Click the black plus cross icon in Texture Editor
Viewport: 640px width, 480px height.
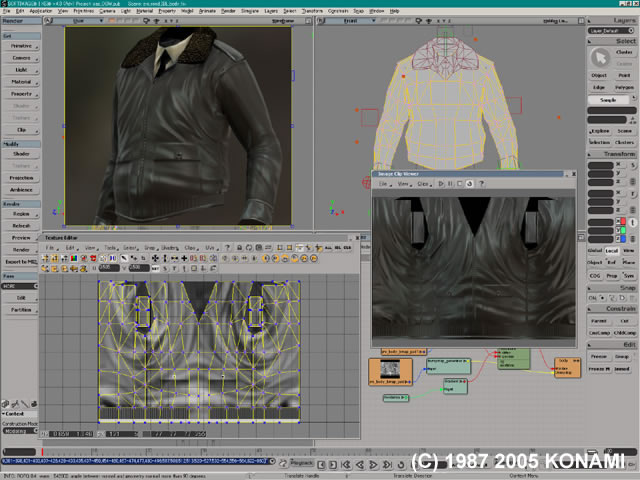(x=184, y=258)
